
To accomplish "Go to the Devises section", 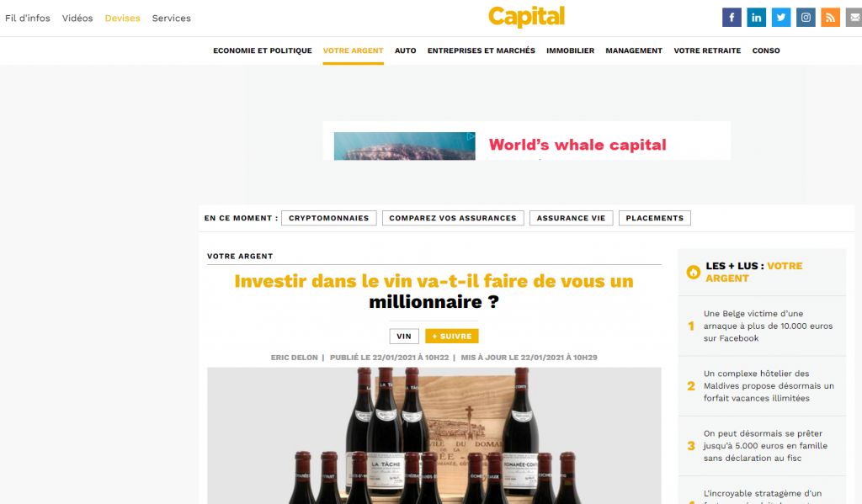I will (x=122, y=19).
